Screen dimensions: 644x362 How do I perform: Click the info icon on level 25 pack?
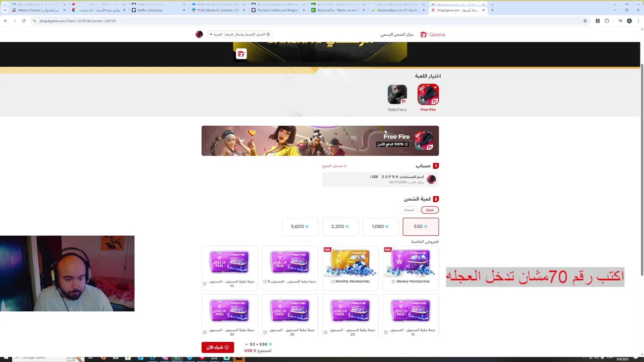pos(265,332)
